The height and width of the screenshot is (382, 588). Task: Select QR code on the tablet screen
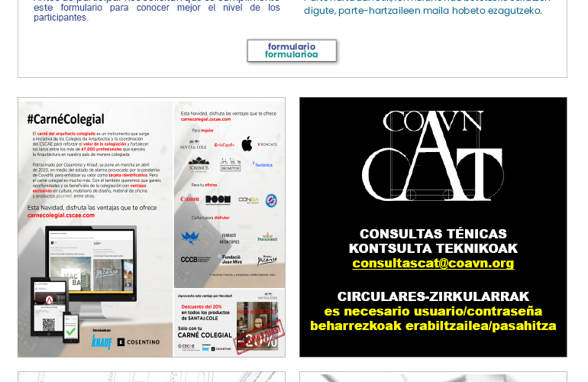[x=48, y=325]
